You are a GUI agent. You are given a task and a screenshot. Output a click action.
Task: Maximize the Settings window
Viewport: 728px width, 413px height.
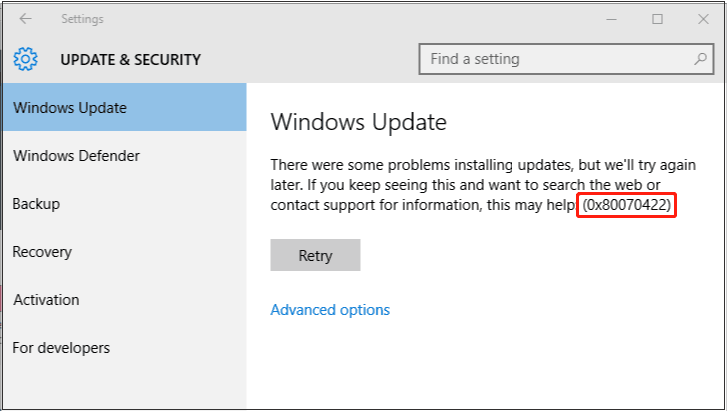click(x=657, y=19)
